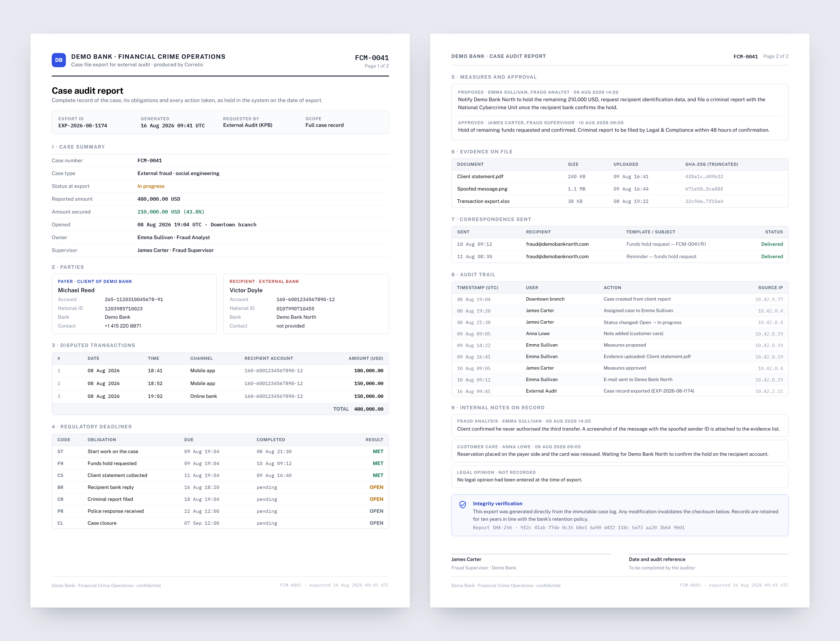Click payer contact +1 415 220 8871
840x641 pixels.
123,326
